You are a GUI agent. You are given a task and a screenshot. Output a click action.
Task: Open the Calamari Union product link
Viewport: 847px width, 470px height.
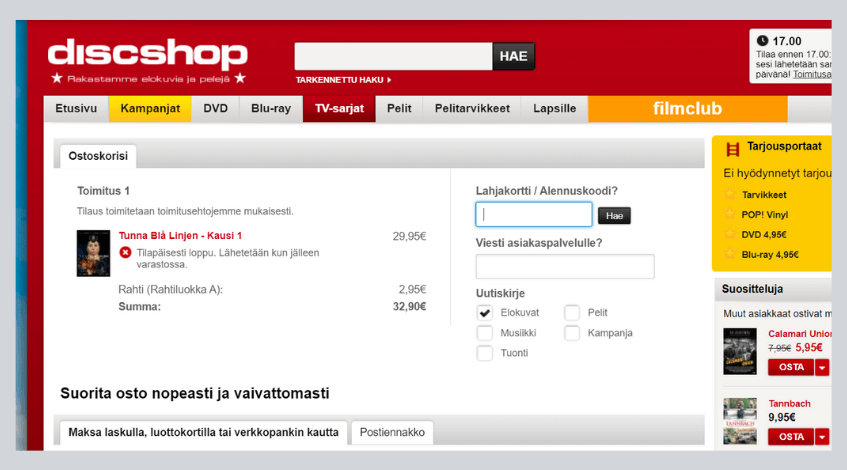pos(799,334)
